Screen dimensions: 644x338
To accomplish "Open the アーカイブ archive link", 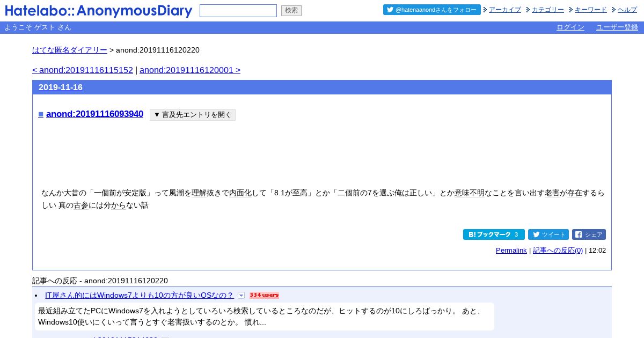I will coord(505,10).
